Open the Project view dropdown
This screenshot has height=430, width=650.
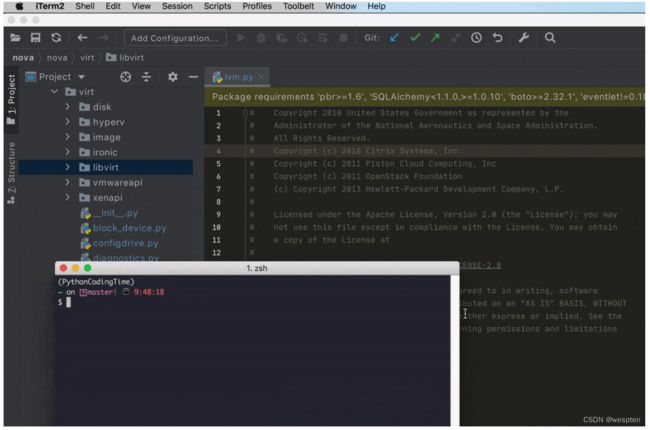pyautogui.click(x=55, y=77)
